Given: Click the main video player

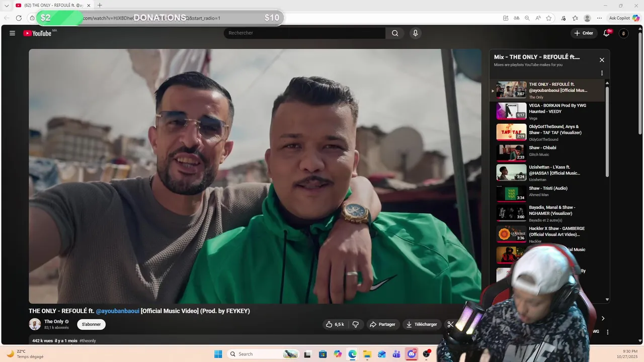Looking at the screenshot, I should (x=255, y=176).
